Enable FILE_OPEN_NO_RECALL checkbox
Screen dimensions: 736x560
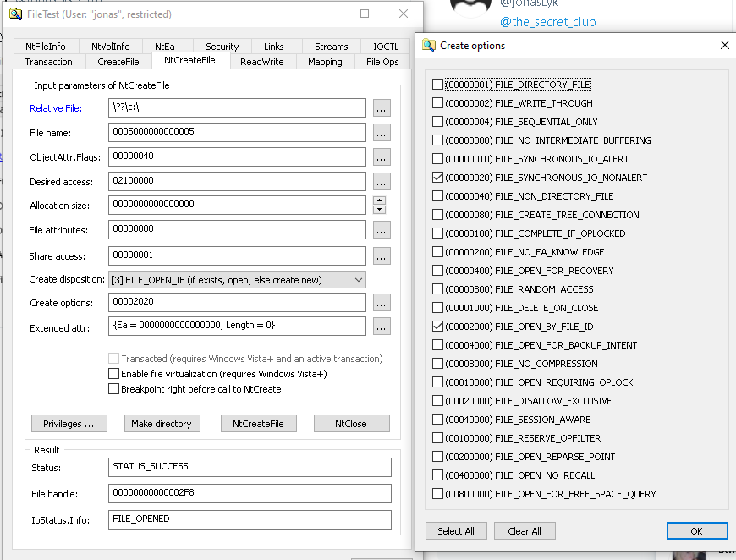click(x=437, y=475)
